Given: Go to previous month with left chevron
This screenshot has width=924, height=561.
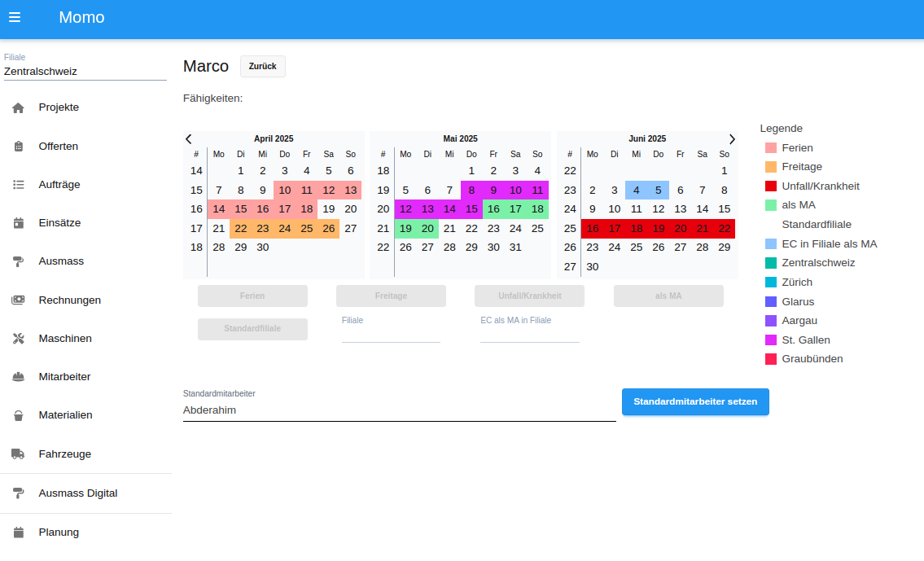Looking at the screenshot, I should pos(189,139).
